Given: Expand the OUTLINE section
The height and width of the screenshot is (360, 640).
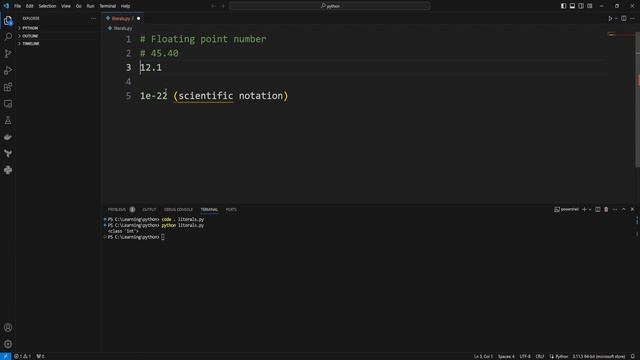Looking at the screenshot, I should click(29, 36).
